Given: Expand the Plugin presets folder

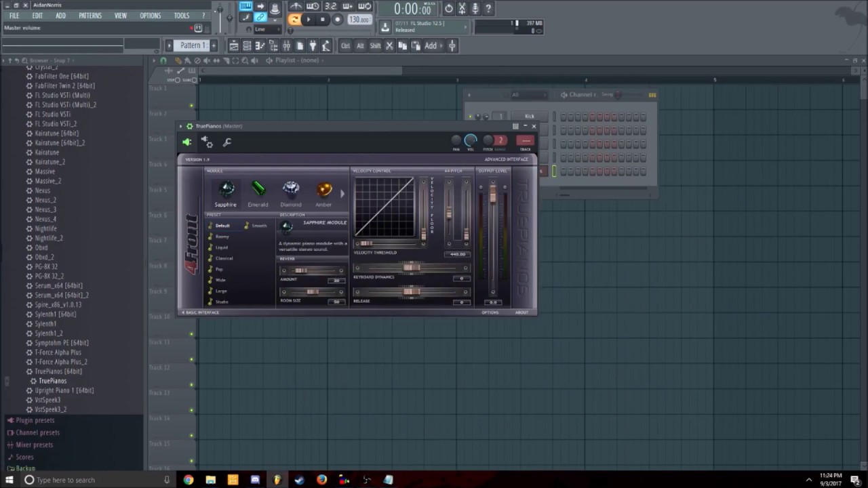Looking at the screenshot, I should [35, 420].
